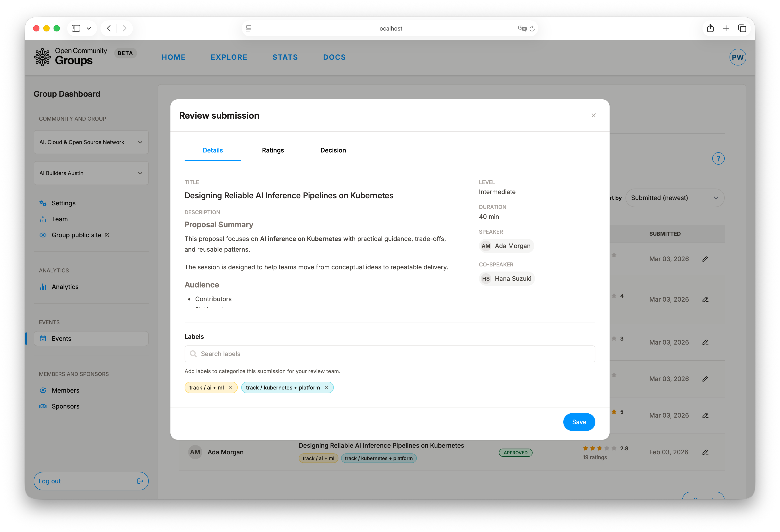Click the AM avatar in the table row
This screenshot has height=532, width=780.
[195, 453]
